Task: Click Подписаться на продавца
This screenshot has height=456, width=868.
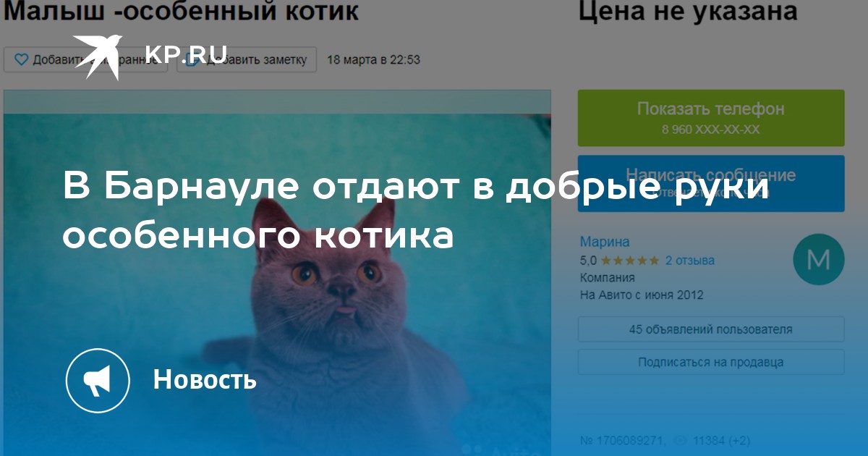Action: tap(711, 362)
